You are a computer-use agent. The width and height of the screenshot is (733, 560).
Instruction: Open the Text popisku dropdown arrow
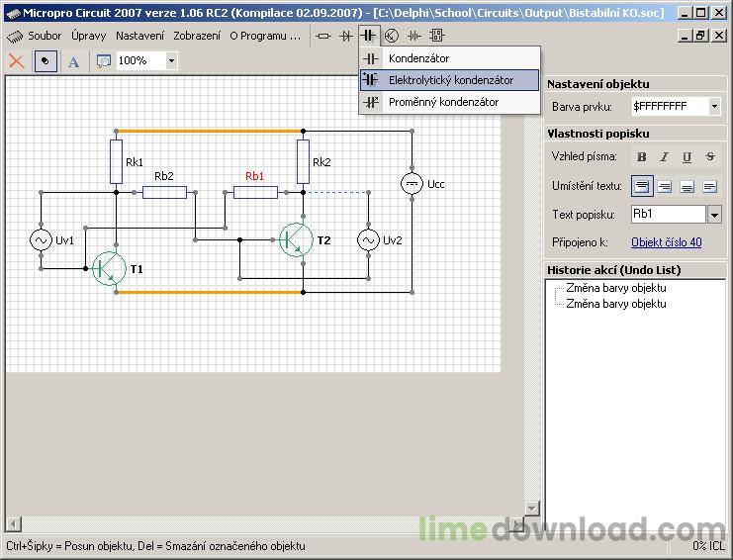click(x=714, y=215)
